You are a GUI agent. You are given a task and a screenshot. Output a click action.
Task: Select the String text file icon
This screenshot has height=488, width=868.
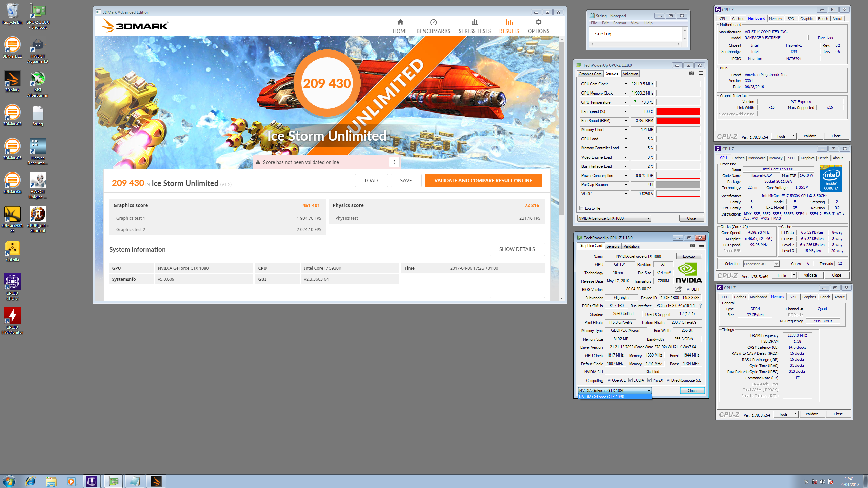[x=38, y=115]
